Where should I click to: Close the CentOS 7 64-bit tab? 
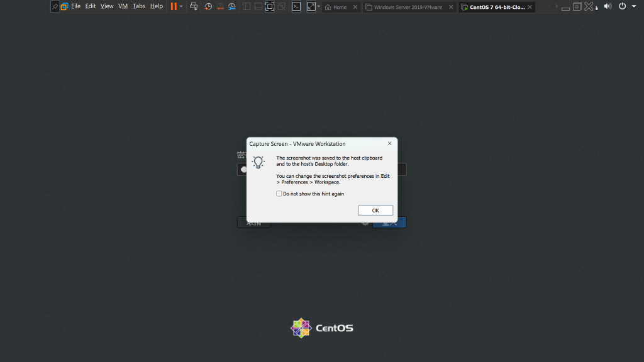[530, 7]
